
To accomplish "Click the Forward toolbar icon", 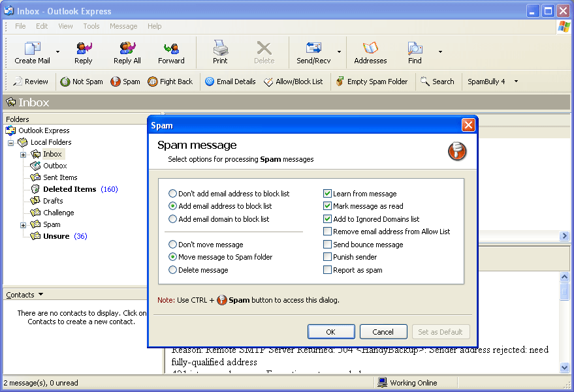I will click(x=171, y=48).
